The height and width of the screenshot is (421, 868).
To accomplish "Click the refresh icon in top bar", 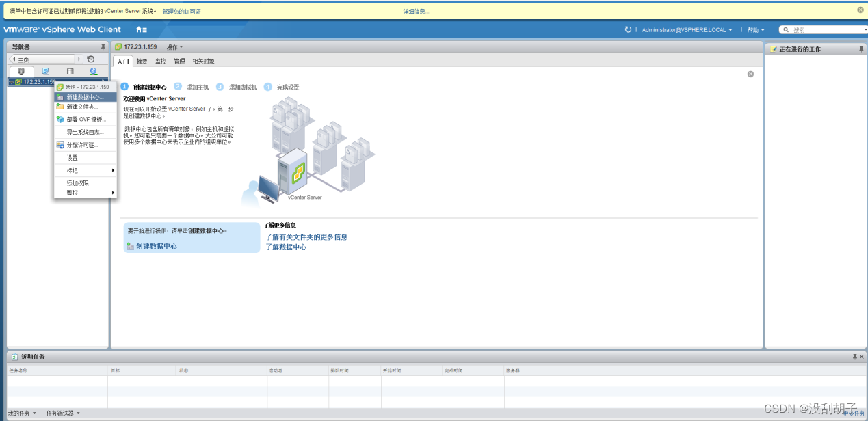I will coord(629,29).
